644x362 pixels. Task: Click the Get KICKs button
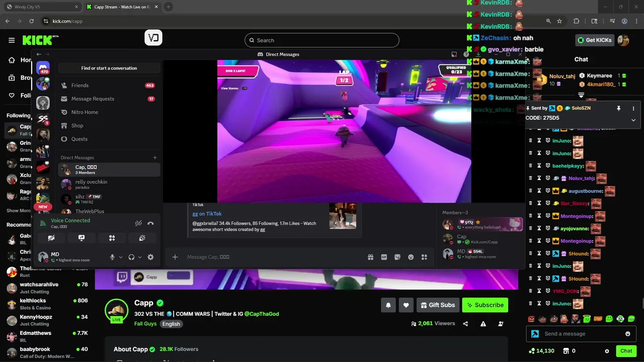coord(595,40)
